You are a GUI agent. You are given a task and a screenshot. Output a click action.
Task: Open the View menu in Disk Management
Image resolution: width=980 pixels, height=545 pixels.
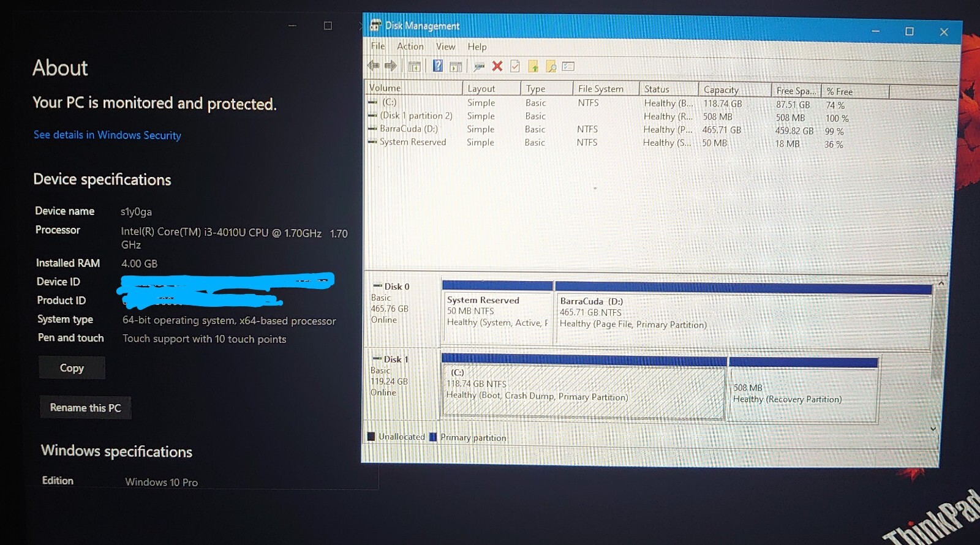(445, 47)
